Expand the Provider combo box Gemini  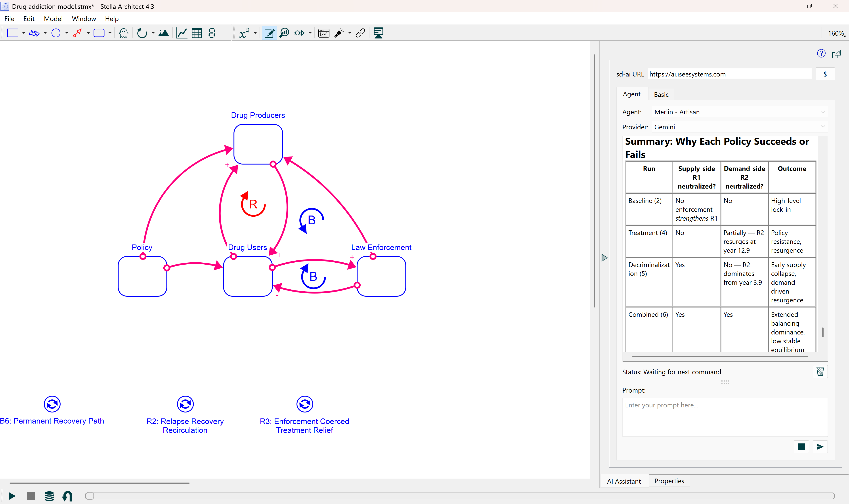(739, 127)
